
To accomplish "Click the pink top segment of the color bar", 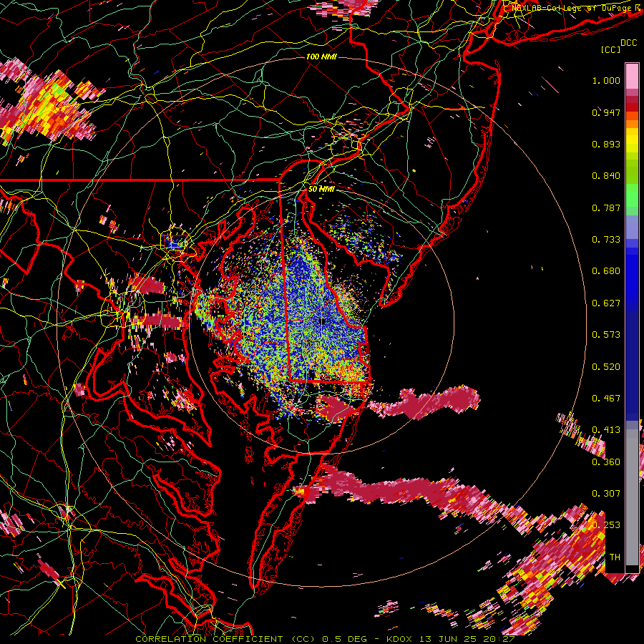I will pyautogui.click(x=632, y=76).
